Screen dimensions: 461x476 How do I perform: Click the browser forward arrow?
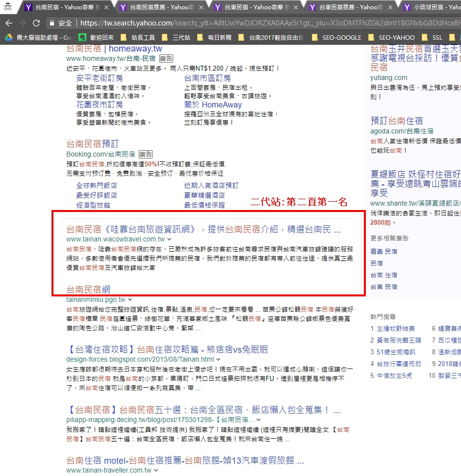[x=23, y=23]
